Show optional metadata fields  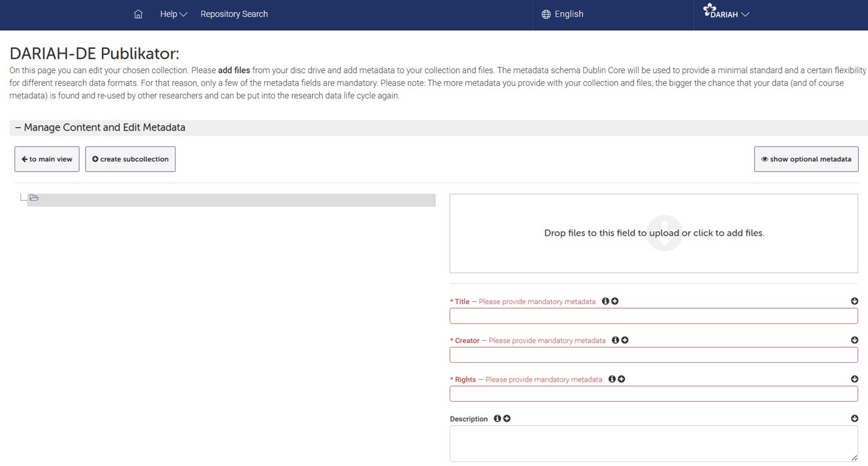pyautogui.click(x=806, y=159)
